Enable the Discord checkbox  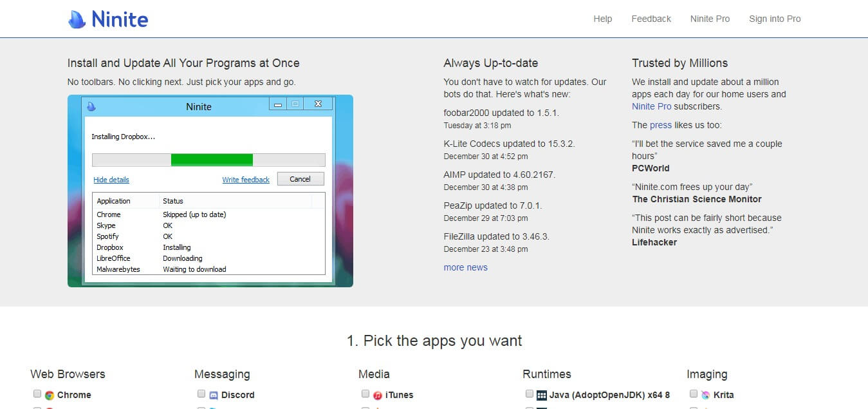tap(201, 394)
